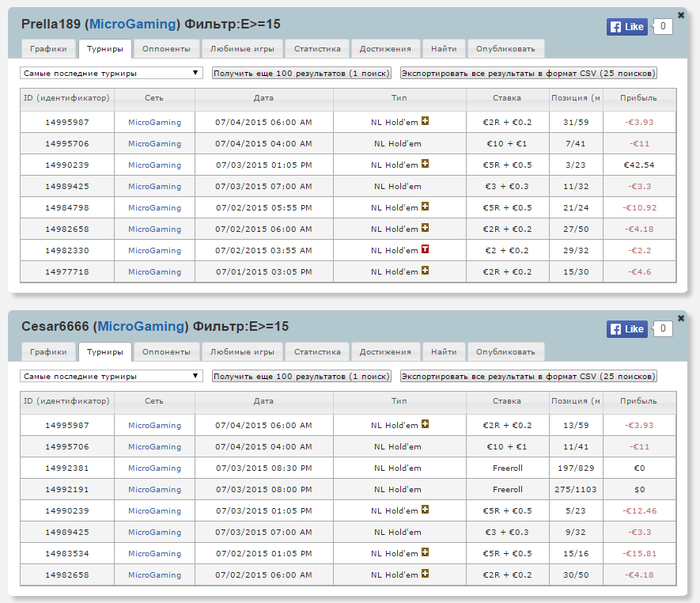Open MicroGaming link in Cesar6666 row 14992191

(154, 490)
